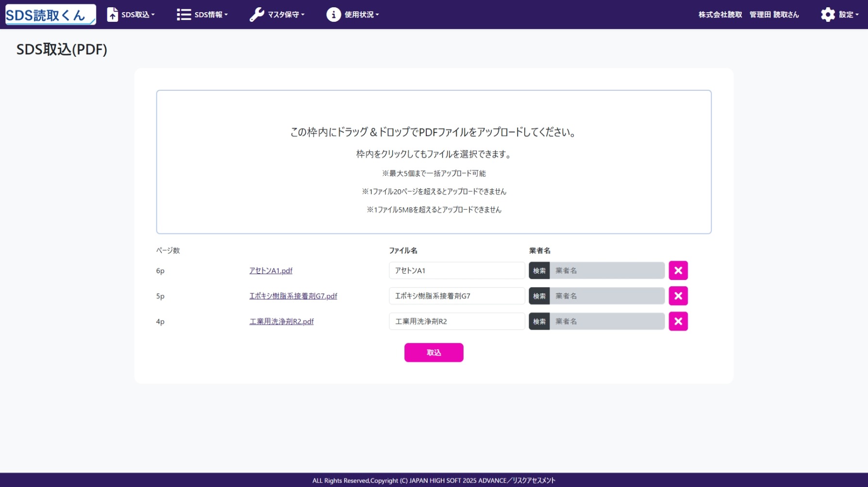Delete the 工業用洗浄剤R2 row with X button
This screenshot has height=487, width=868.
(x=678, y=321)
